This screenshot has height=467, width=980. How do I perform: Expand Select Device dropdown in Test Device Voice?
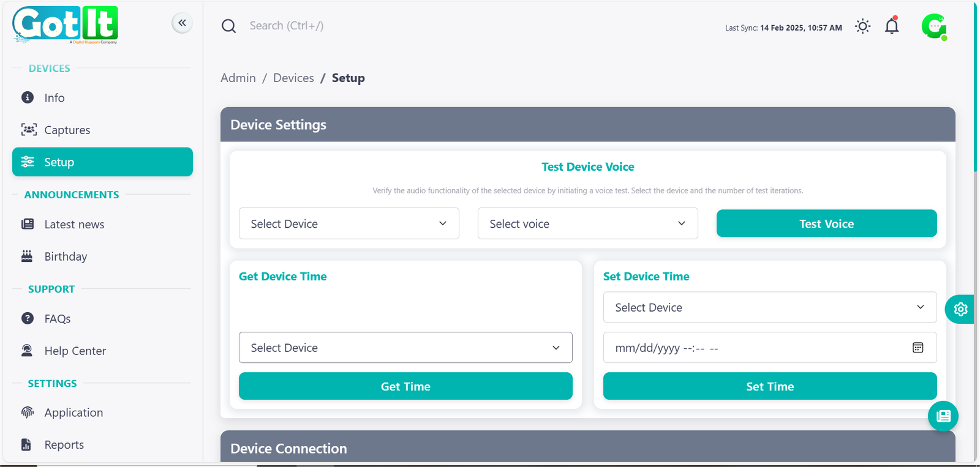tap(349, 223)
